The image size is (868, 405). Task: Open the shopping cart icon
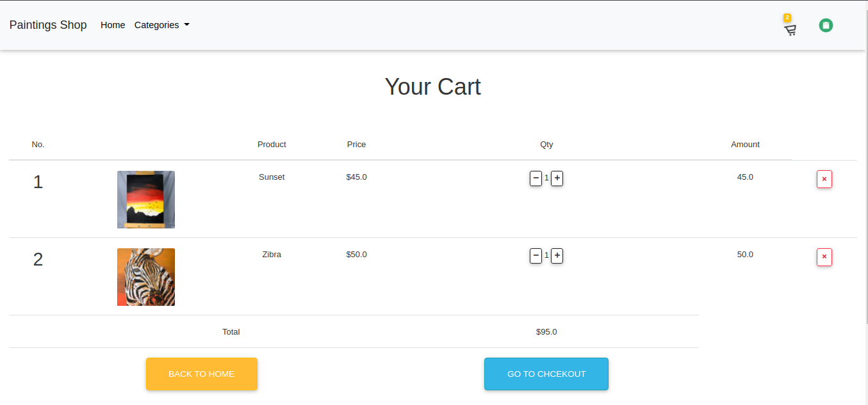pos(790,30)
